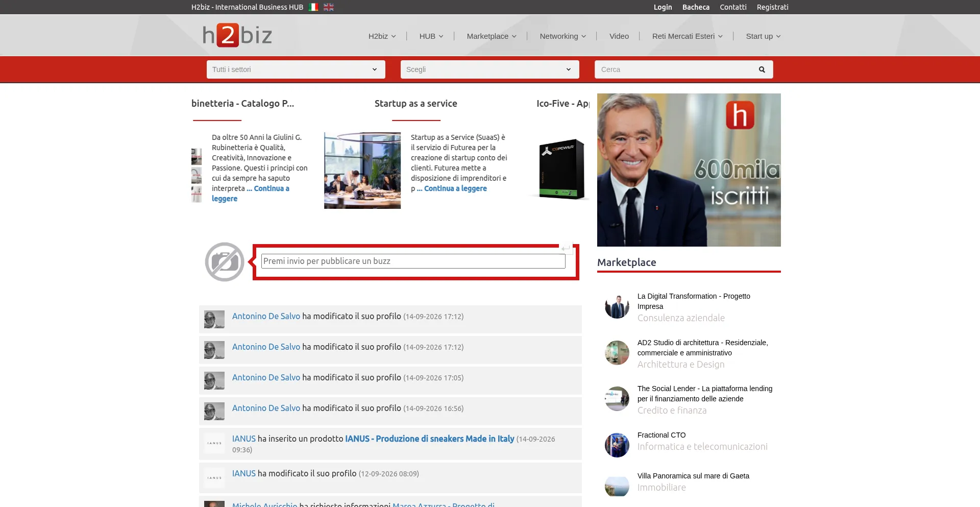The image size is (980, 507).
Task: Open the Tutti i settori dropdown
Action: [x=296, y=69]
